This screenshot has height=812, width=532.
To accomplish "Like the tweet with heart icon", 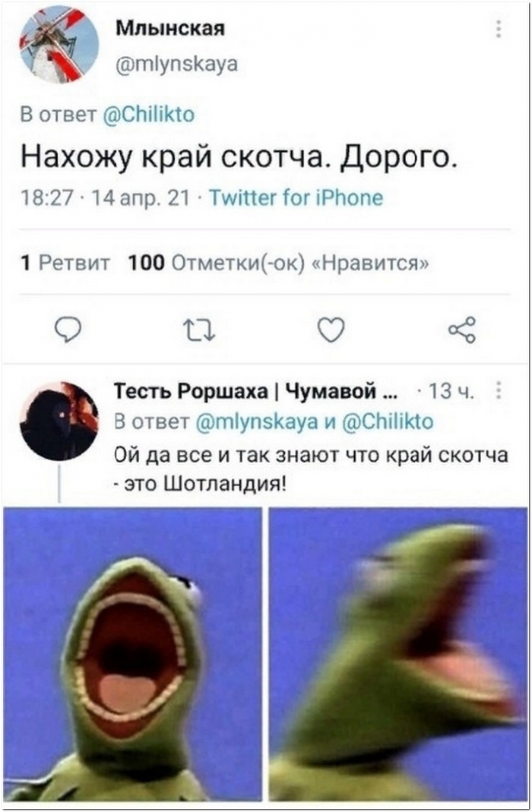I will [x=331, y=330].
